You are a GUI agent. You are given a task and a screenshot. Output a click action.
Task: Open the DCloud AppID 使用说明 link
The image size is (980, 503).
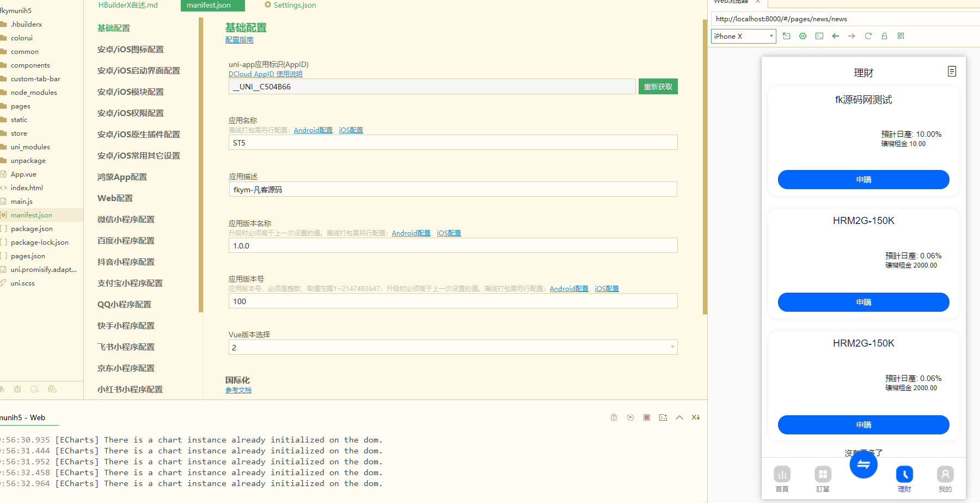coord(265,74)
